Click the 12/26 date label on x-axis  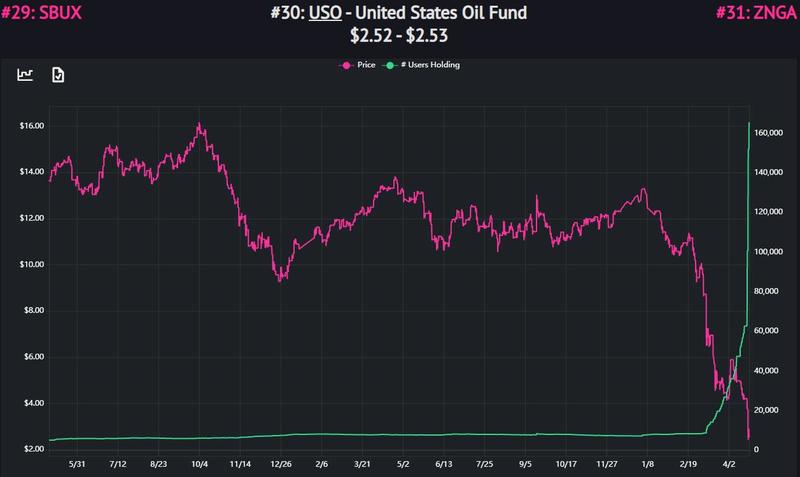tap(281, 464)
